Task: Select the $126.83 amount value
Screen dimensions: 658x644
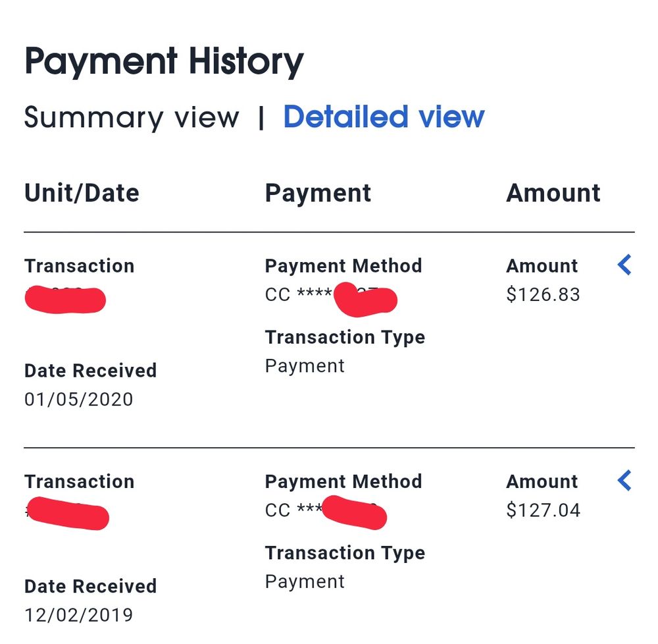Action: (543, 294)
